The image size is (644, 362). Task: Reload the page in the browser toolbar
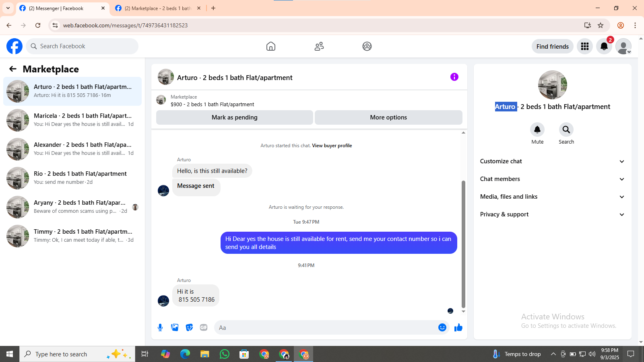[38, 25]
